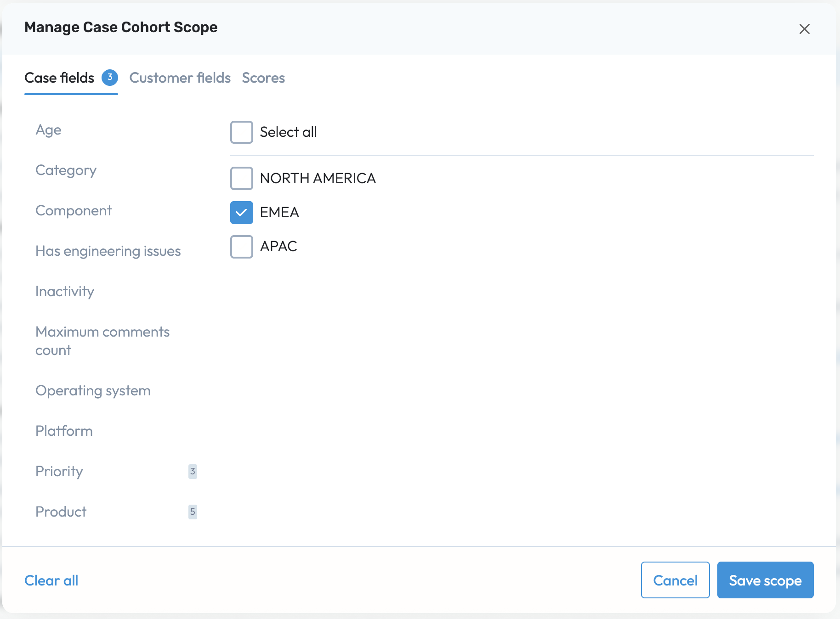840x619 pixels.
Task: Close the Manage Case Cohort Scope dialog
Action: pyautogui.click(x=804, y=29)
